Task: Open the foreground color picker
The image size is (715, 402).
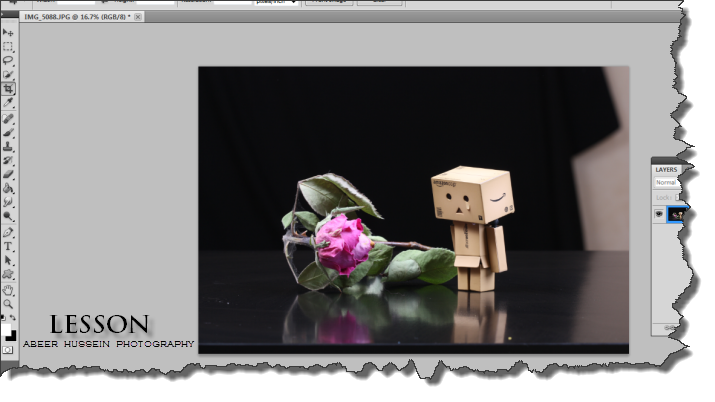Action: pos(5,330)
